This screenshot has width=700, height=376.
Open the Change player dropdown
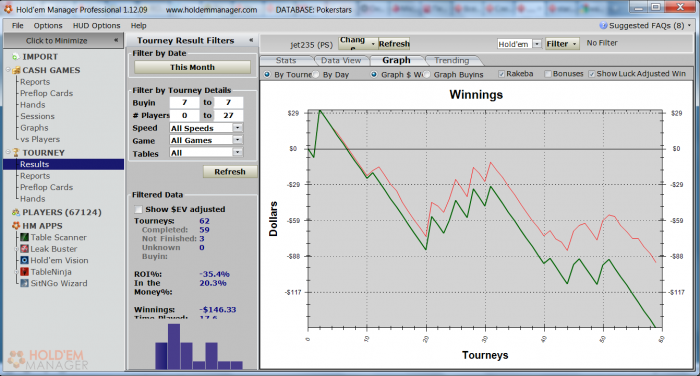point(358,43)
